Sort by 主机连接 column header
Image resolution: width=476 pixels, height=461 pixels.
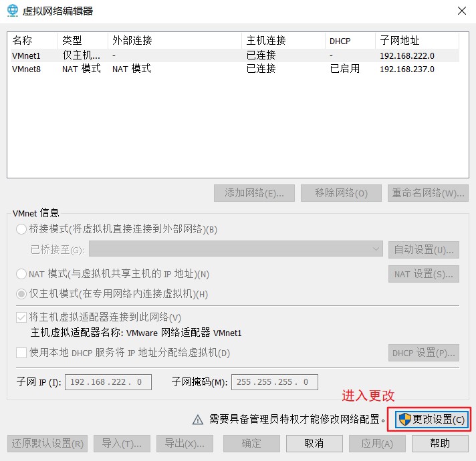pyautogui.click(x=283, y=40)
